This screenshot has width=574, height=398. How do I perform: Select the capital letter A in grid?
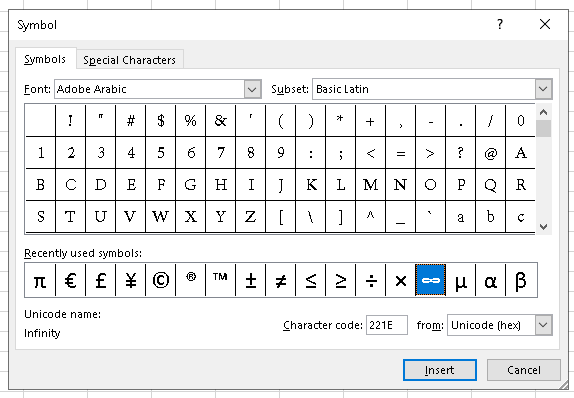[521, 153]
